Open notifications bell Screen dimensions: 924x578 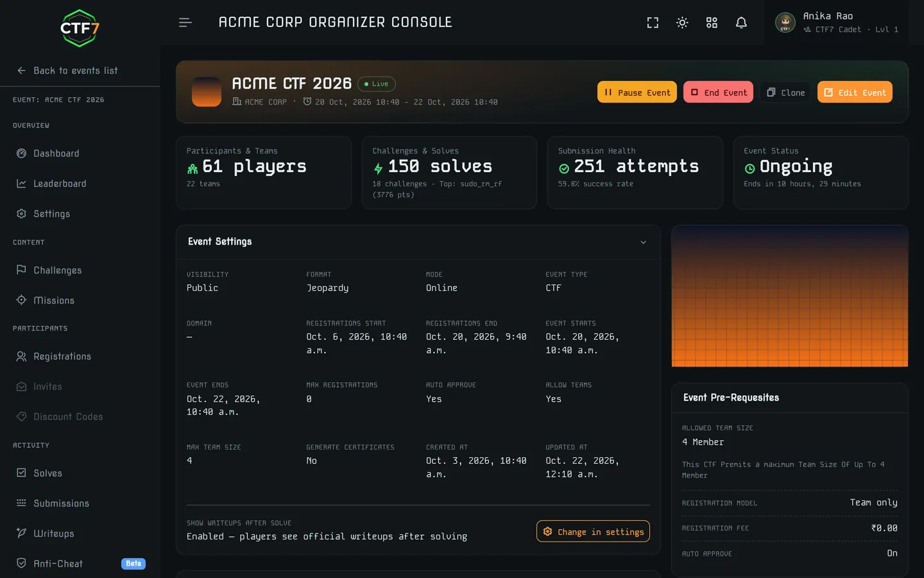(x=741, y=22)
